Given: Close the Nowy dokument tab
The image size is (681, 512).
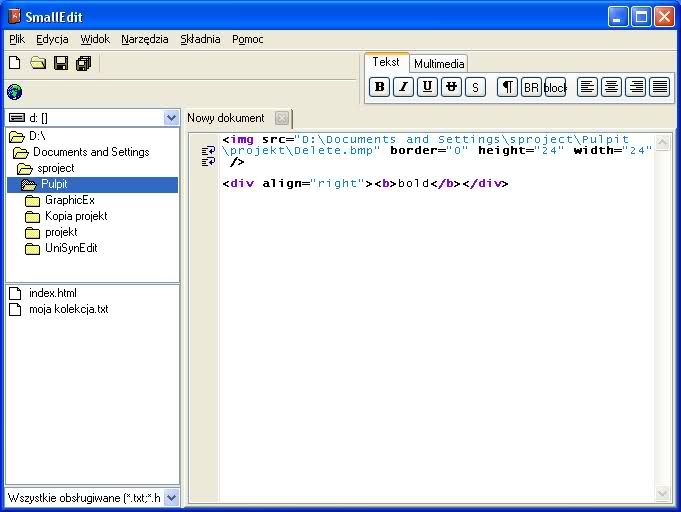Looking at the screenshot, I should (282, 118).
